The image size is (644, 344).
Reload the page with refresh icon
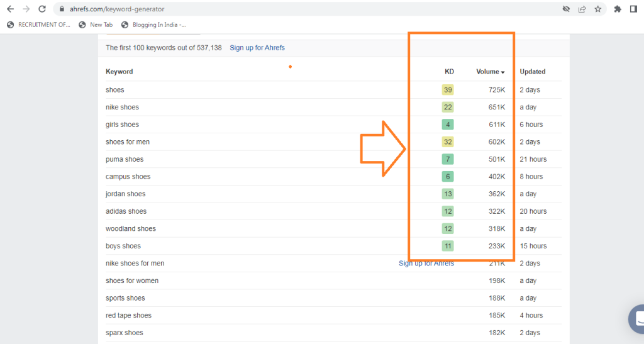[x=42, y=9]
